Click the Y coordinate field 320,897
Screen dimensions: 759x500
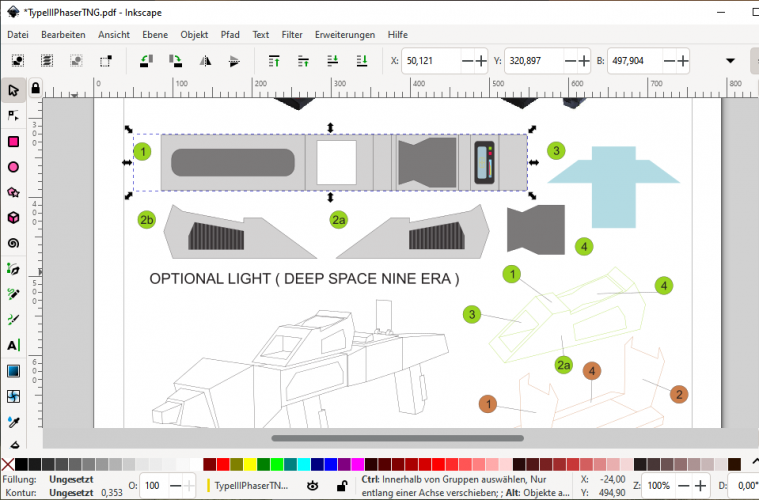[x=535, y=61]
